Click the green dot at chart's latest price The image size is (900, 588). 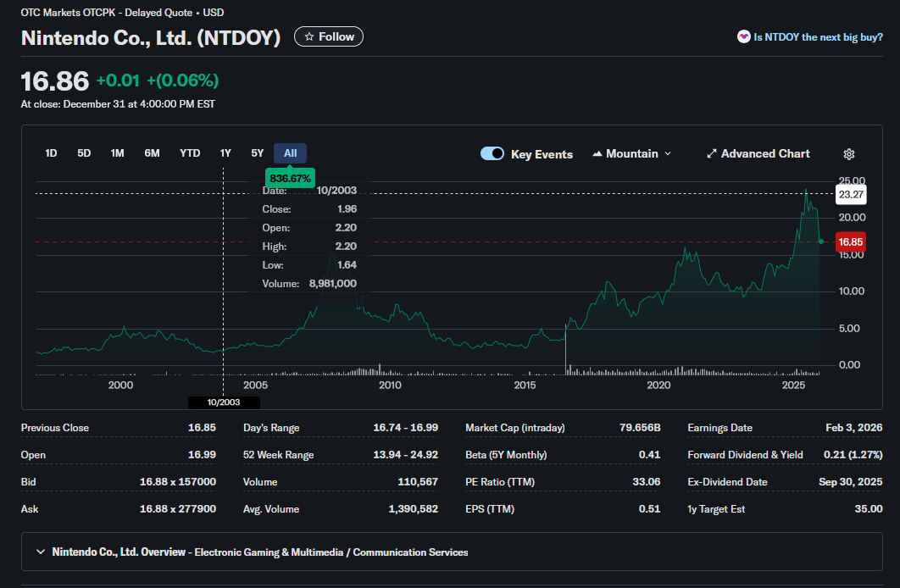point(821,241)
